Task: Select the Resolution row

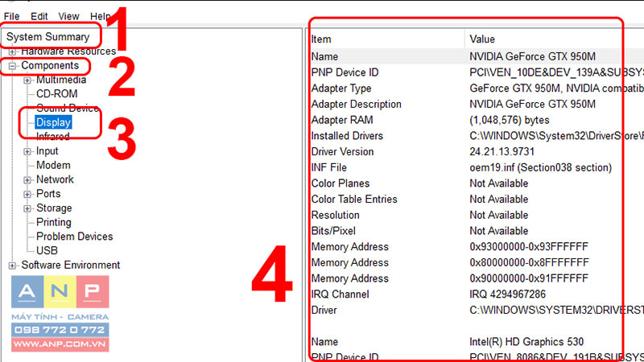Action: coord(477,215)
